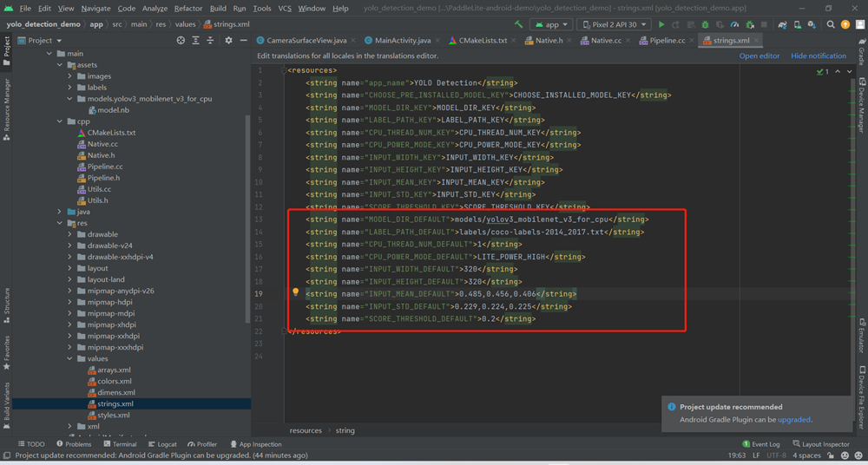Toggle the Emulator side panel

(862, 336)
